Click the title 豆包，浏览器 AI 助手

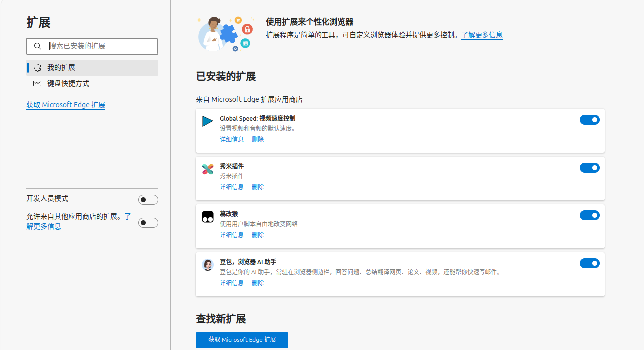pyautogui.click(x=248, y=262)
